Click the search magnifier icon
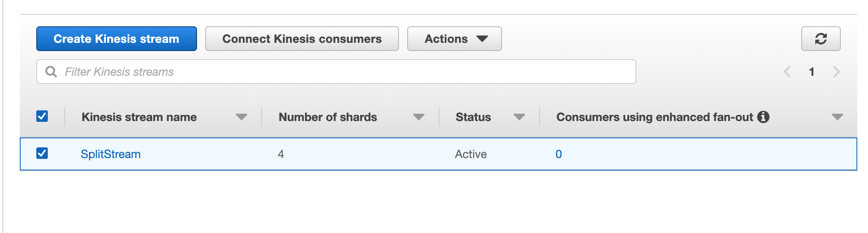Image resolution: width=868 pixels, height=233 pixels. [51, 72]
